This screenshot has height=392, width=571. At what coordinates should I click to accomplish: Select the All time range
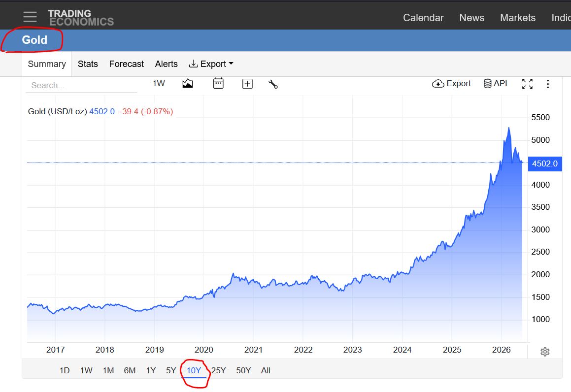(266, 370)
